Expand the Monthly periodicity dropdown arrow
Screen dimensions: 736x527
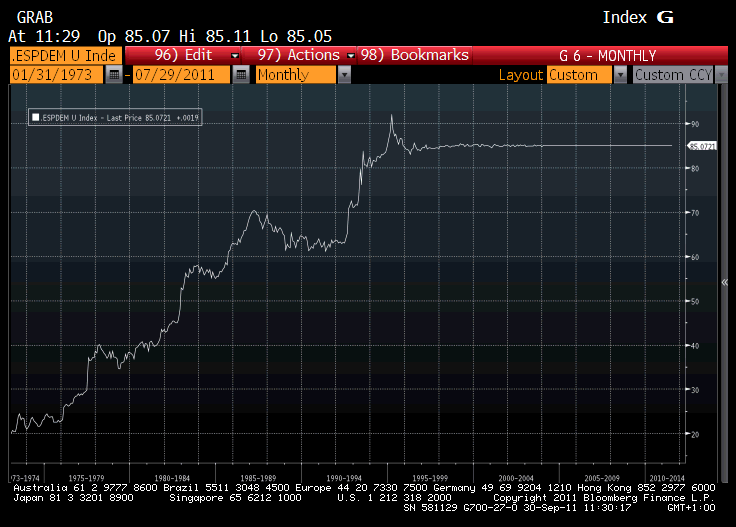pyautogui.click(x=344, y=75)
